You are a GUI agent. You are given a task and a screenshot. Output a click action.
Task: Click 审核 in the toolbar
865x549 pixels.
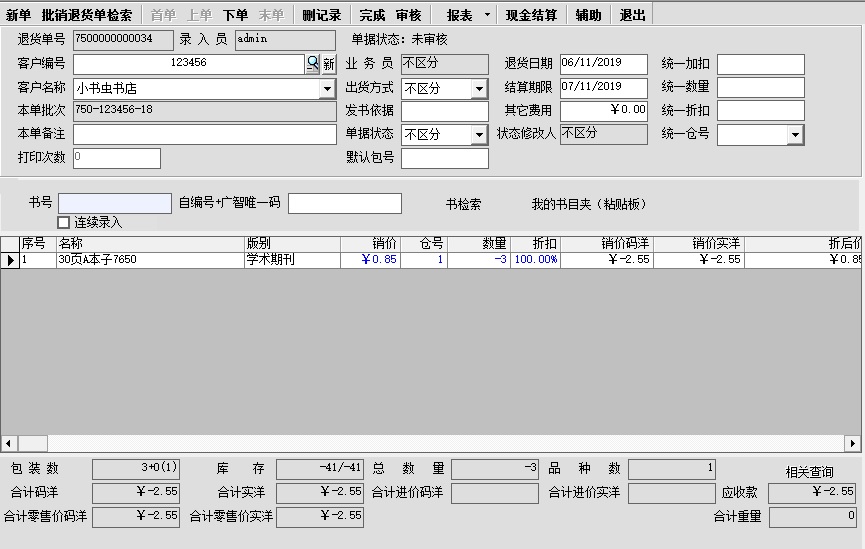[x=408, y=15]
